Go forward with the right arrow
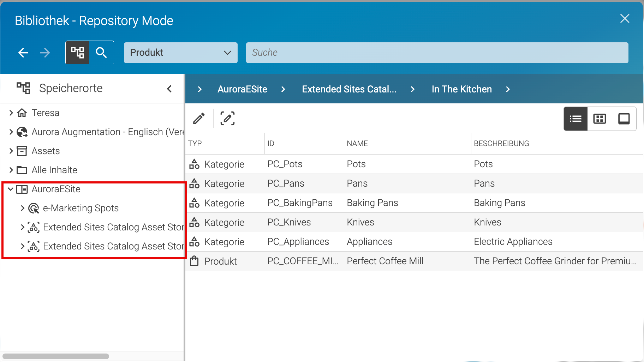Viewport: 644px width, 362px height. (45, 53)
